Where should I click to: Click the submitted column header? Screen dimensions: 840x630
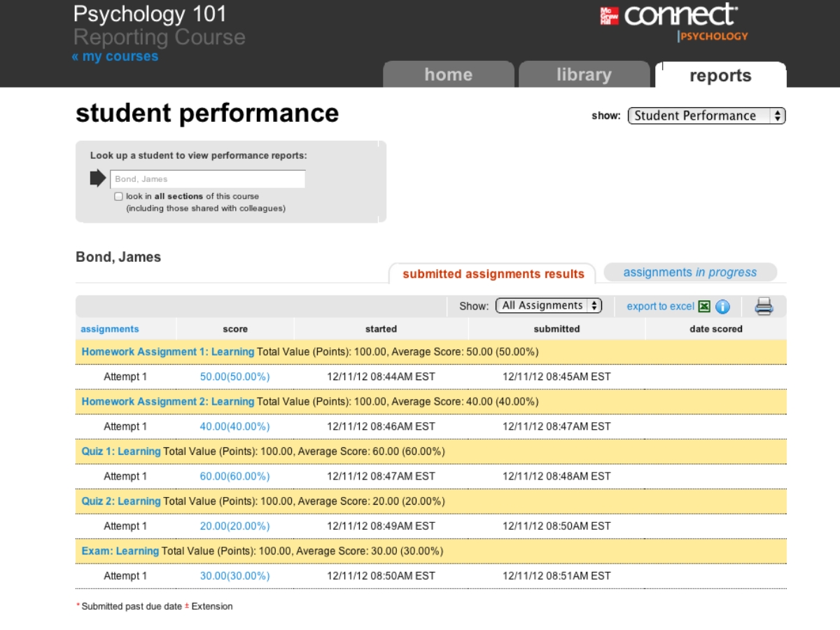(556, 329)
